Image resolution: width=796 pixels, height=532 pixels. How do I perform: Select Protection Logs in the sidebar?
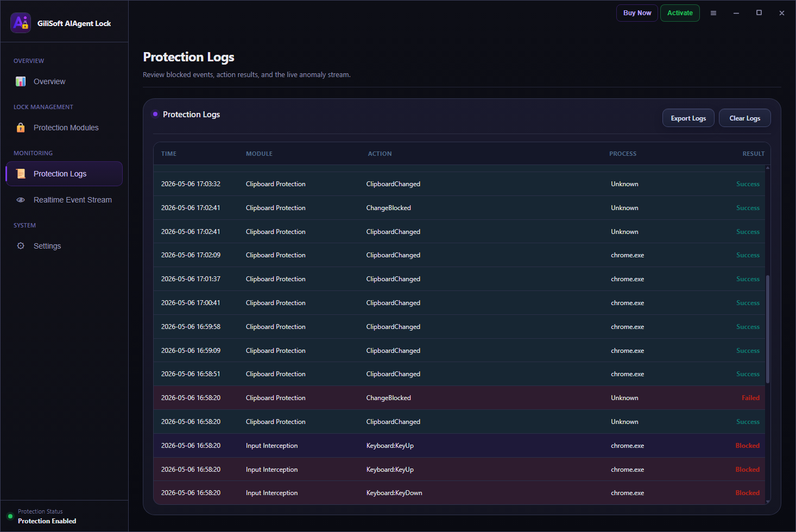(x=64, y=174)
